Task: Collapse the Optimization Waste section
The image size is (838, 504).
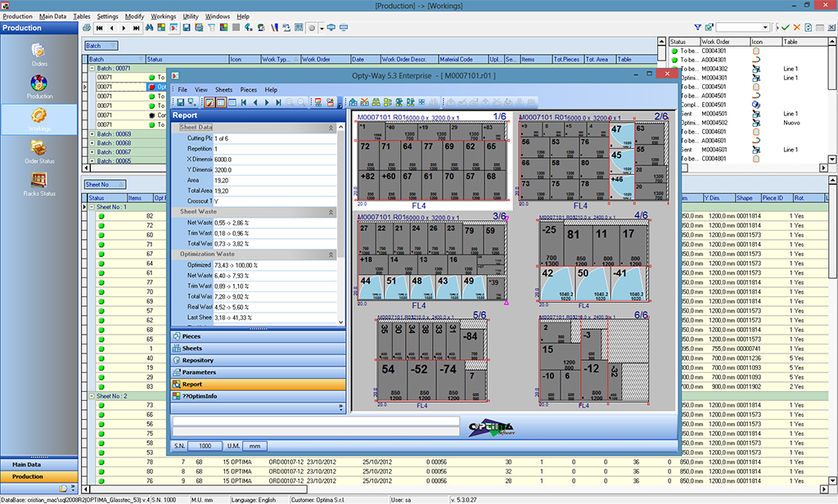Action: click(331, 254)
